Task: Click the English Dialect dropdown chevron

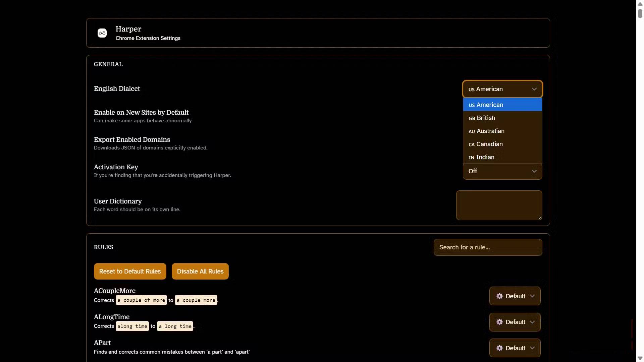Action: point(534,89)
